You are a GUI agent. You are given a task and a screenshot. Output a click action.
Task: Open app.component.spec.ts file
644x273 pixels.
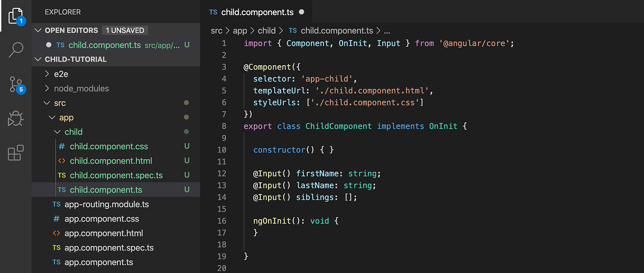tap(115, 248)
